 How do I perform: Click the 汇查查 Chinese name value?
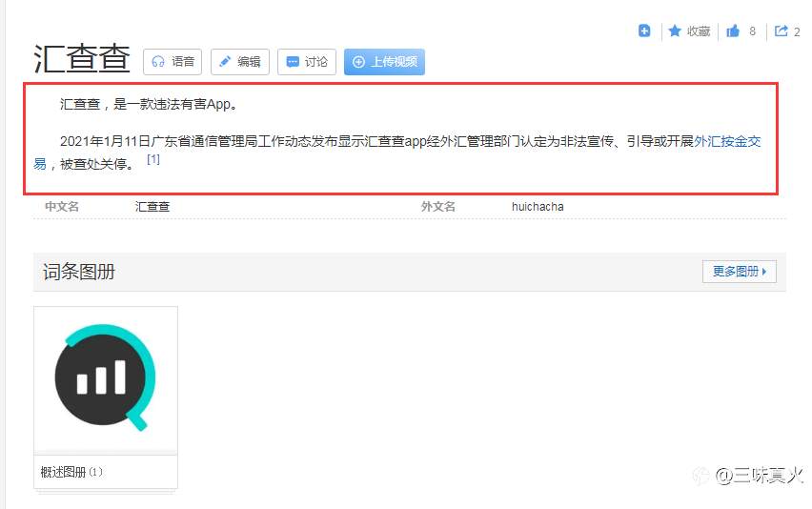click(152, 207)
